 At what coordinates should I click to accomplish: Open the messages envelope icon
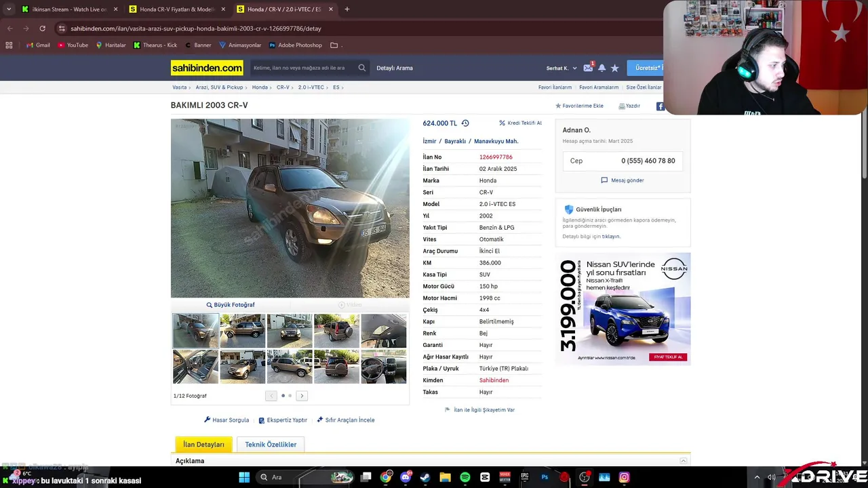point(588,68)
